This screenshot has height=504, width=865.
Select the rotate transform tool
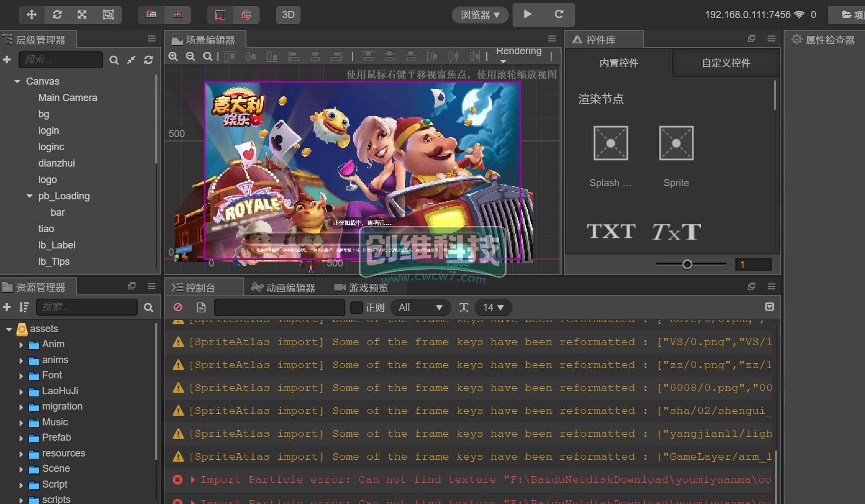(x=57, y=15)
